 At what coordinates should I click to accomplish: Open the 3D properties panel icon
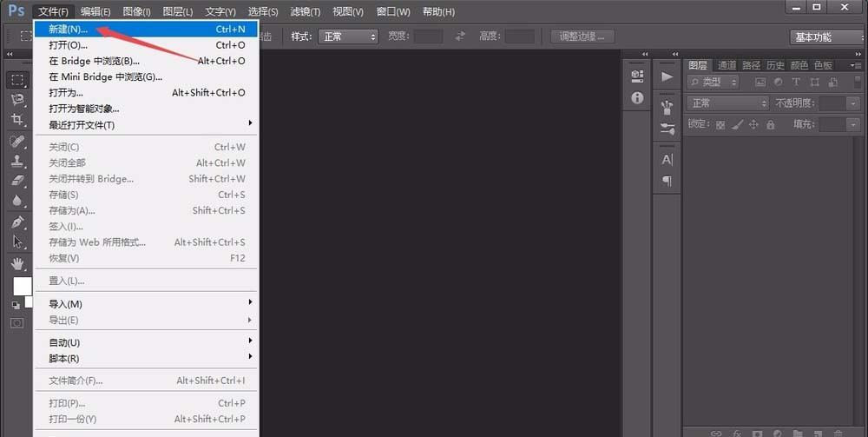(x=637, y=76)
